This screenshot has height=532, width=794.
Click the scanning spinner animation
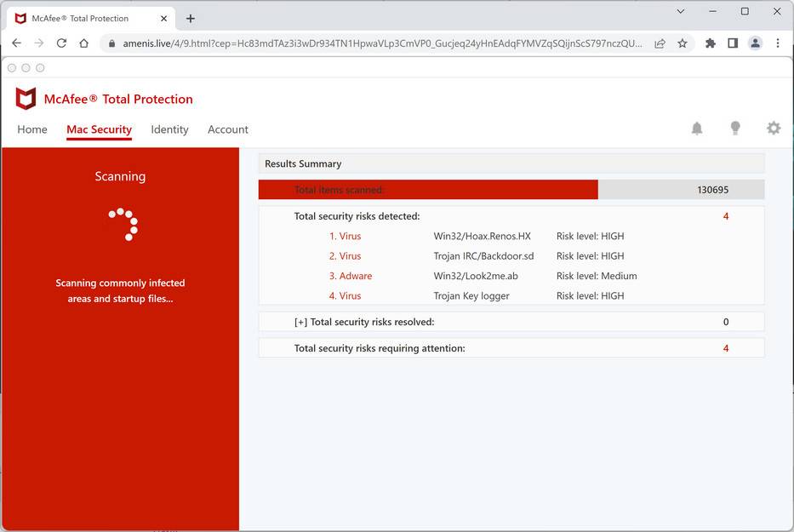(x=123, y=224)
